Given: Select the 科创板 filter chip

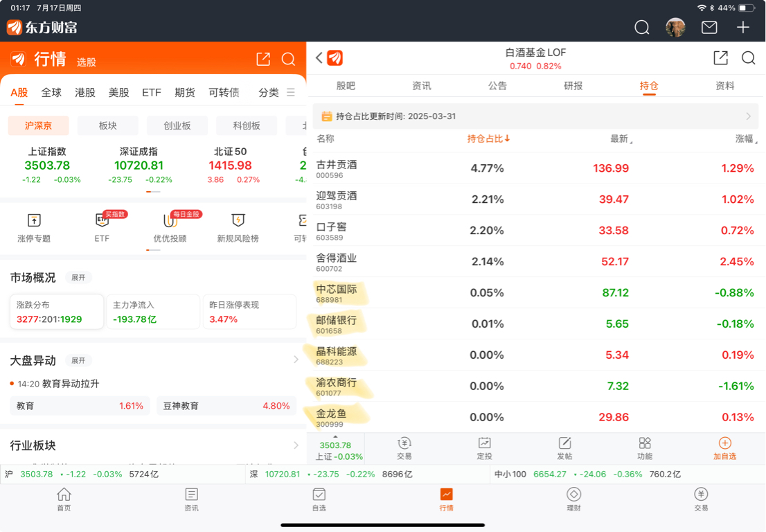Looking at the screenshot, I should click(x=247, y=125).
